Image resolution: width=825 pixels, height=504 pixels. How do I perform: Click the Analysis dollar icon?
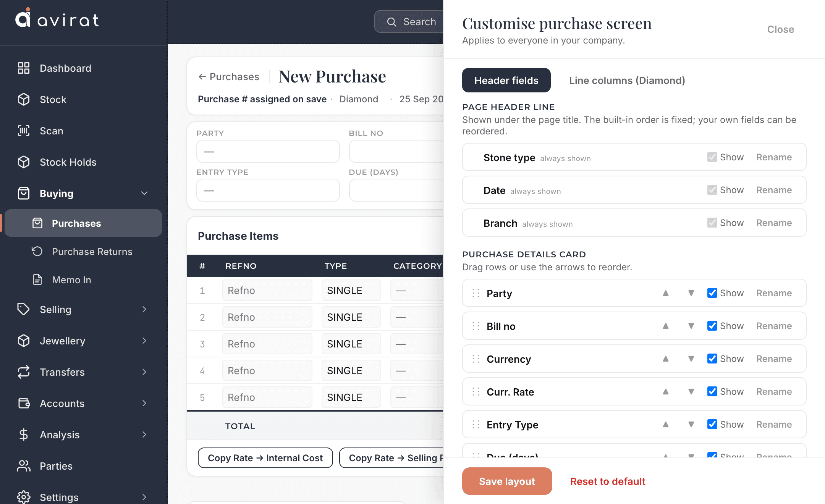tap(24, 435)
